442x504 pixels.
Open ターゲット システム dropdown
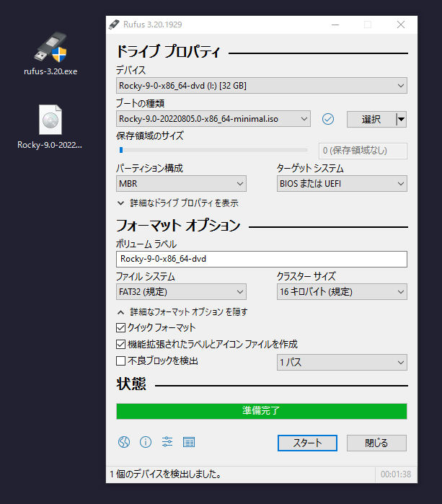tap(342, 184)
